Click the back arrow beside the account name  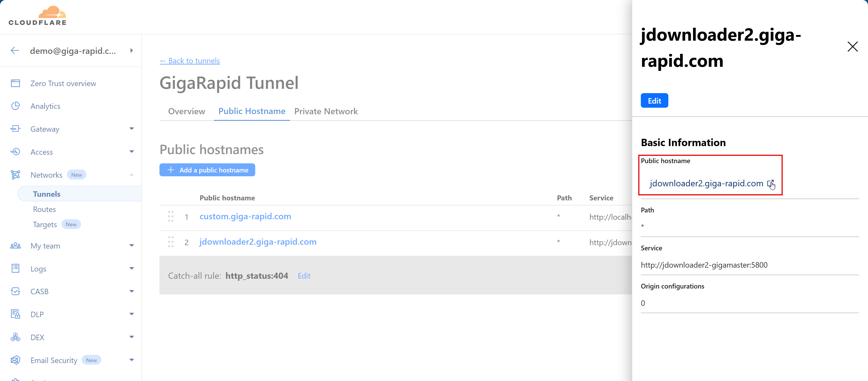[15, 51]
